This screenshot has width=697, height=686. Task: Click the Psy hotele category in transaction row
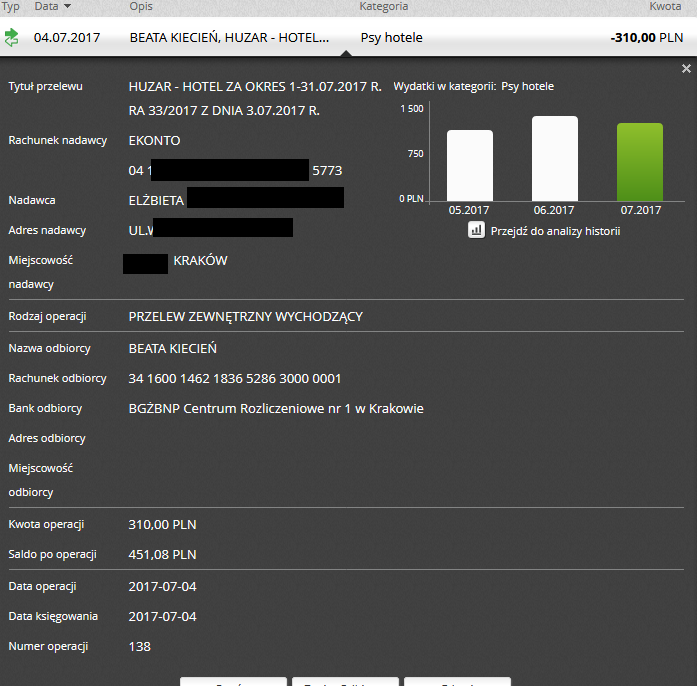click(x=391, y=38)
